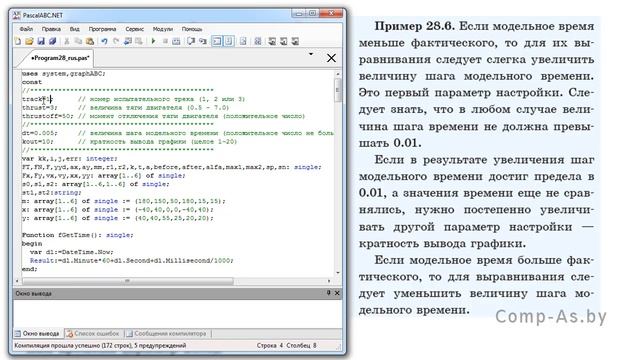Save the file with the floppy disk icon
640x360 pixels.
tap(41, 41)
